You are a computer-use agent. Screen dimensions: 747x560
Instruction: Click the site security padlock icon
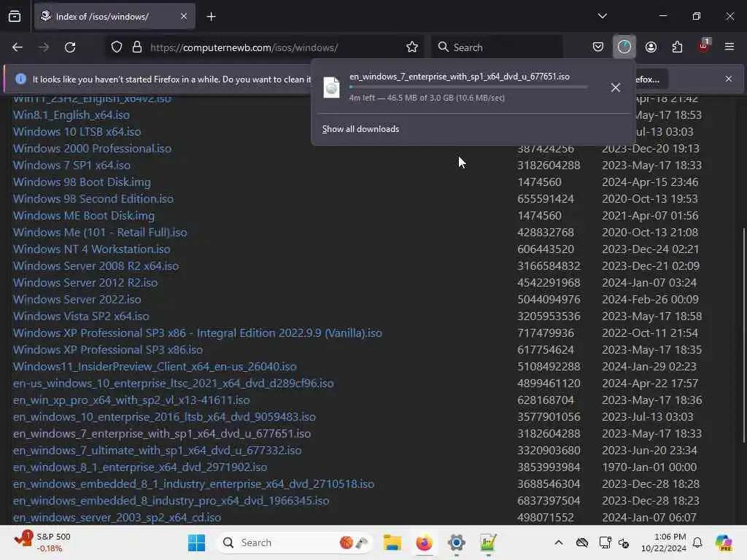click(x=137, y=47)
